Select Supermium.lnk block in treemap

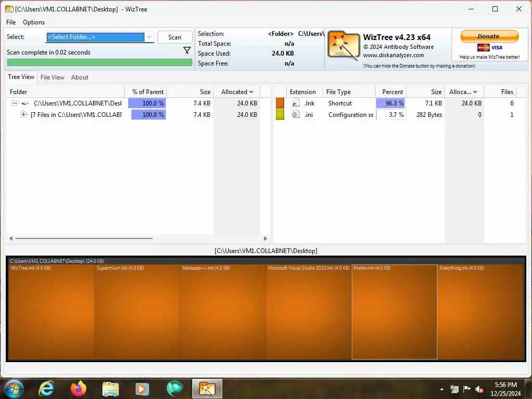(x=137, y=312)
